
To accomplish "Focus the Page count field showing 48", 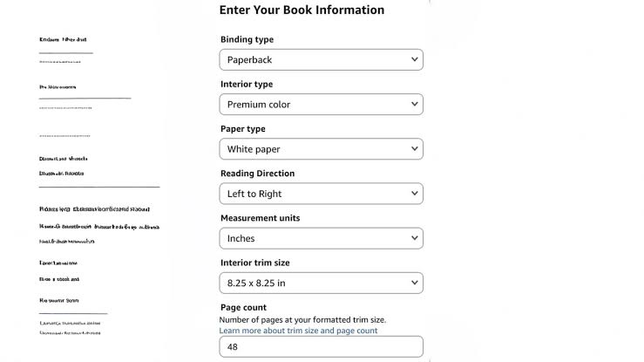I will 322,347.
